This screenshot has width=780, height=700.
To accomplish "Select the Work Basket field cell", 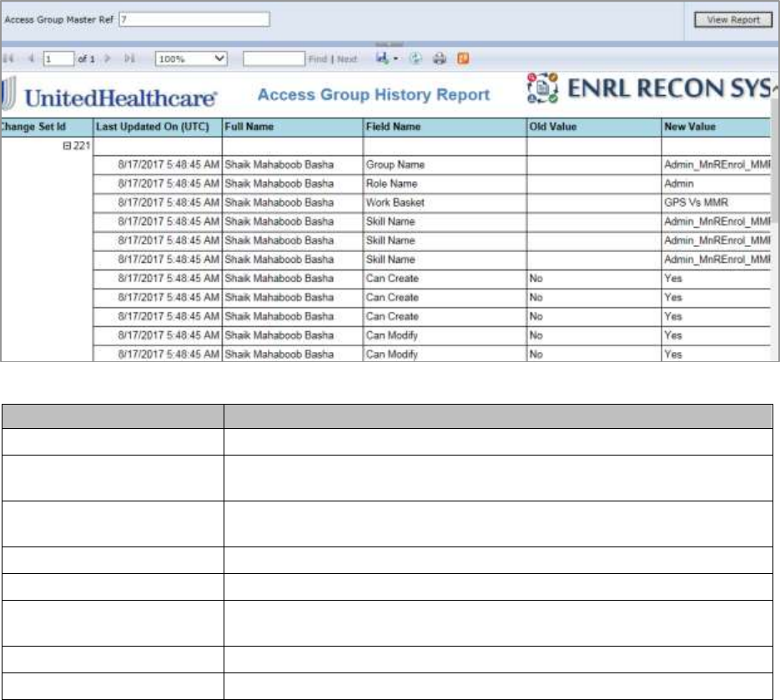I will pos(445,203).
